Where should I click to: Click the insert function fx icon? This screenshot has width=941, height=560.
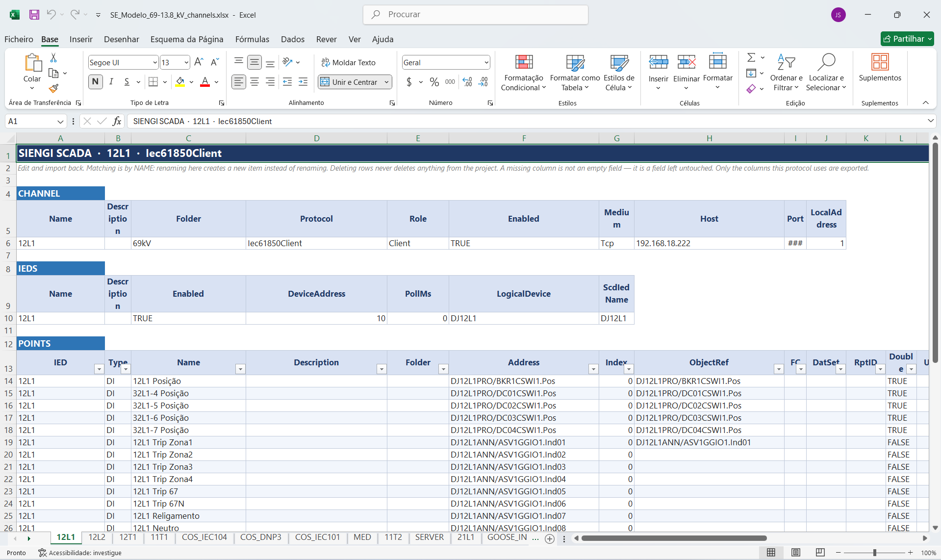pyautogui.click(x=117, y=121)
